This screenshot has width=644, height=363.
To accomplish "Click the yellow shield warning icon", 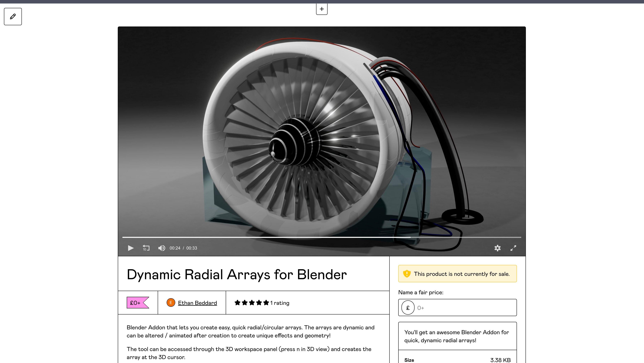I will [407, 274].
